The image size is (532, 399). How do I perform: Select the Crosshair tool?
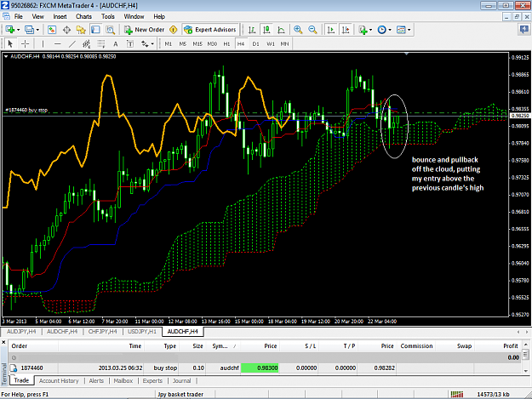25,43
